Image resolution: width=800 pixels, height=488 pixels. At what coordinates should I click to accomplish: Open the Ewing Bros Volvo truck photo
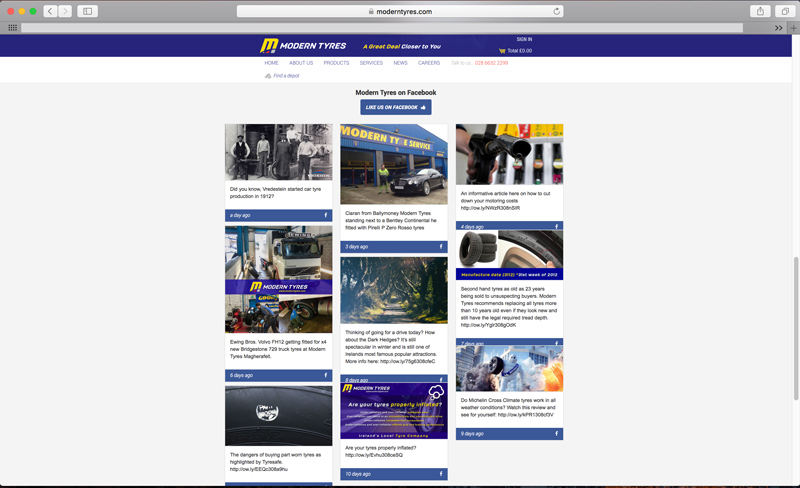279,279
